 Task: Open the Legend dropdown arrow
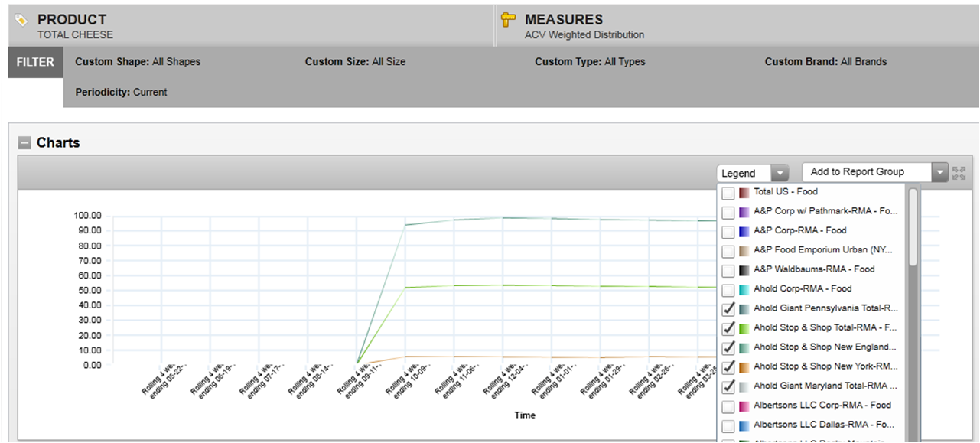pyautogui.click(x=779, y=173)
